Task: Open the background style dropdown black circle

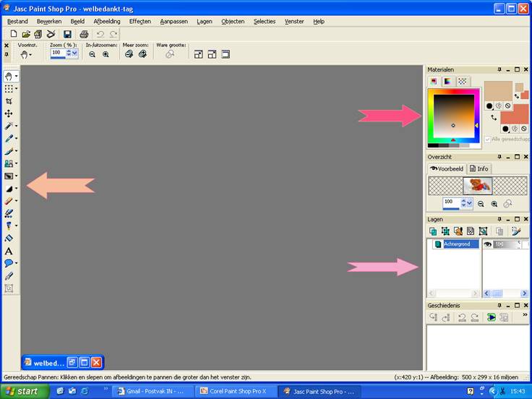Action: 506,129
